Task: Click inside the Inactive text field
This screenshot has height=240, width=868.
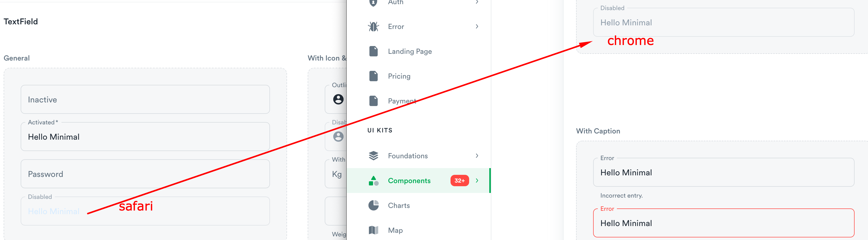Action: click(x=145, y=99)
